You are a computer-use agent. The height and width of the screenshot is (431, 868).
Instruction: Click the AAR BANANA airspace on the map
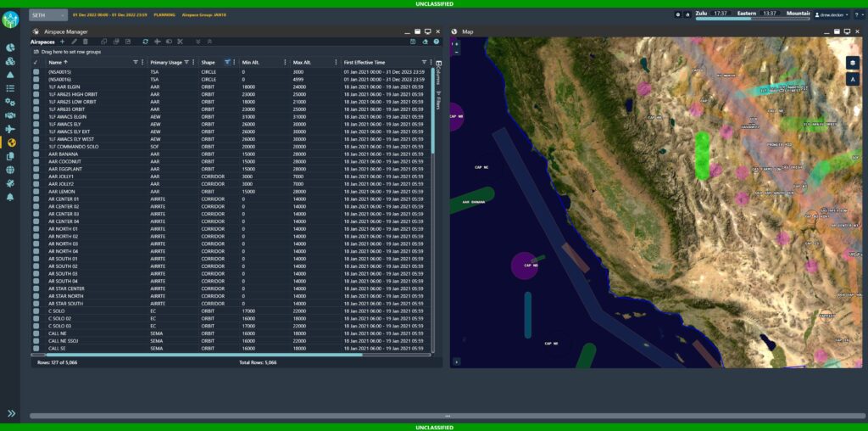click(472, 200)
